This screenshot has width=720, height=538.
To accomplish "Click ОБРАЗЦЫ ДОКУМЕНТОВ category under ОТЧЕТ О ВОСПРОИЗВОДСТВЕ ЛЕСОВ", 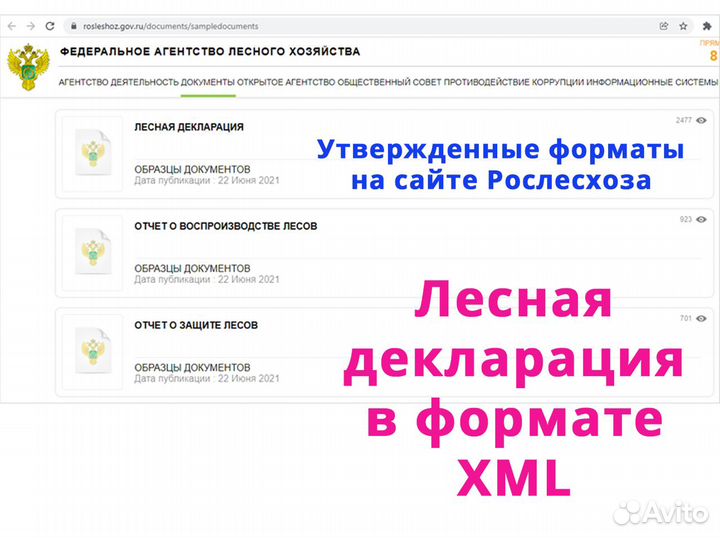I will tap(192, 269).
